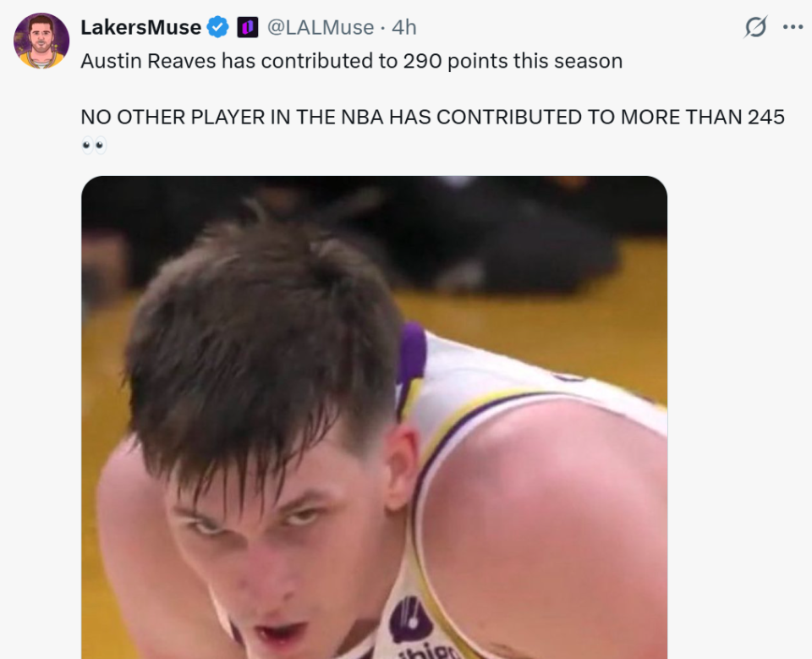Click the blue verified checkmark badge
The width and height of the screenshot is (812, 659).
[x=218, y=28]
